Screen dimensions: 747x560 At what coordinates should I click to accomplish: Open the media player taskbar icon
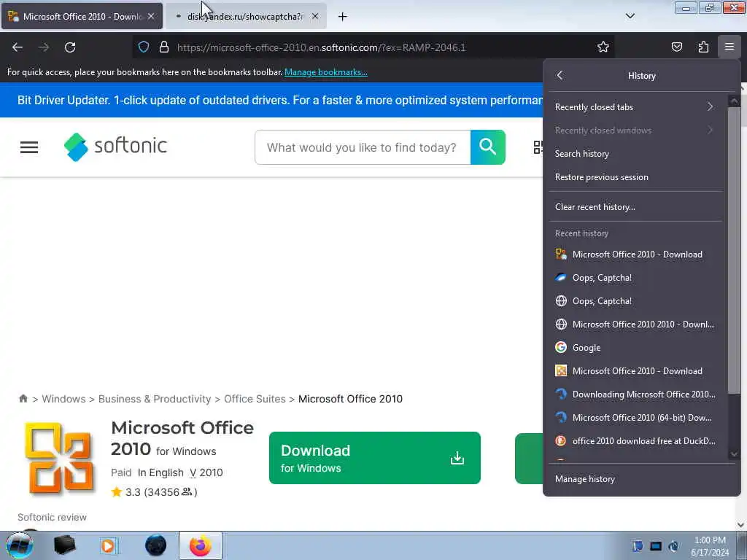[108, 545]
